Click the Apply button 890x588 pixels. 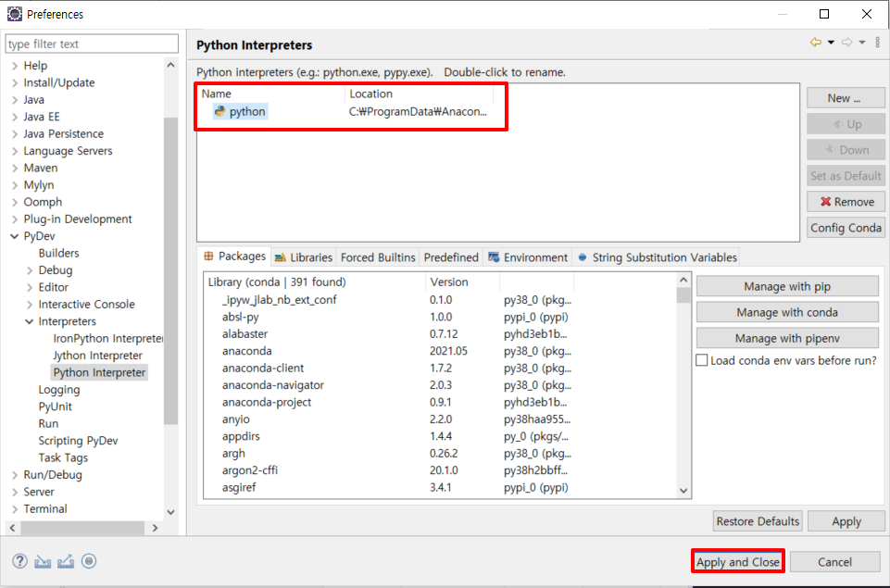(846, 521)
